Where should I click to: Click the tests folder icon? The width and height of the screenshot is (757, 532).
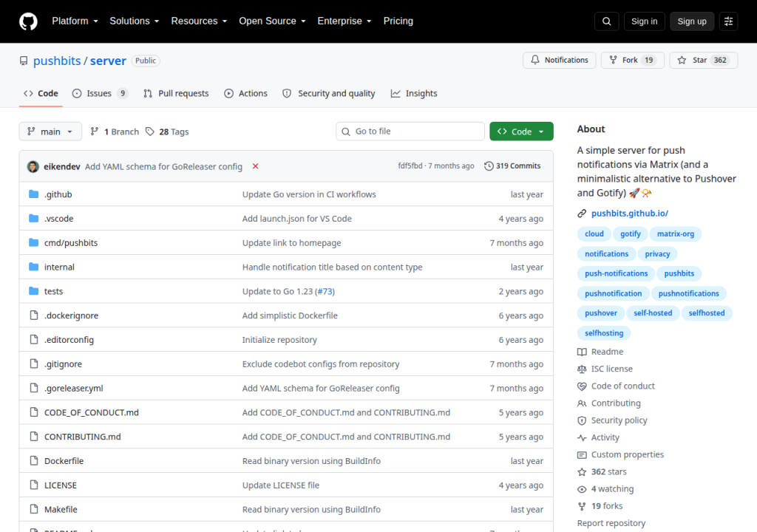34,290
